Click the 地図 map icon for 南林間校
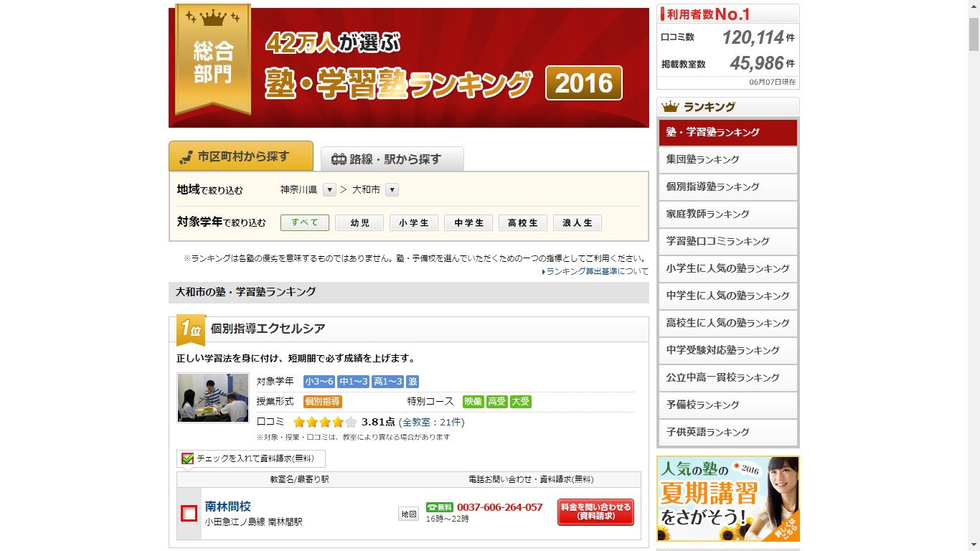The image size is (980, 551). pos(408,514)
